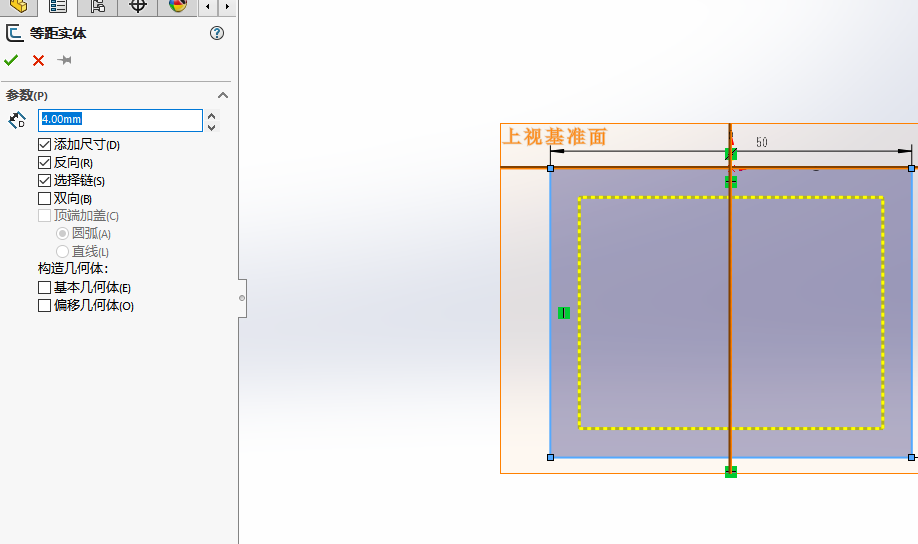Increase offset distance with up arrow

coord(211,115)
